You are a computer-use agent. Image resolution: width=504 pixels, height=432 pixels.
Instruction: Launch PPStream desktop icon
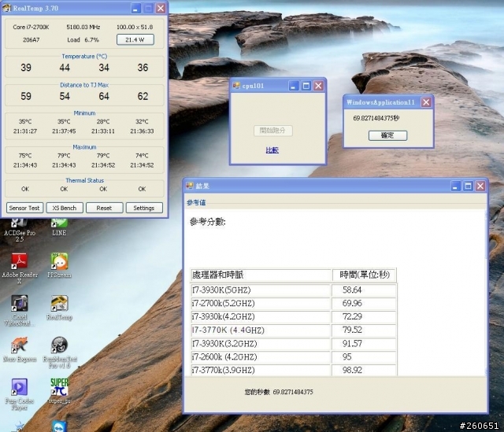59,262
